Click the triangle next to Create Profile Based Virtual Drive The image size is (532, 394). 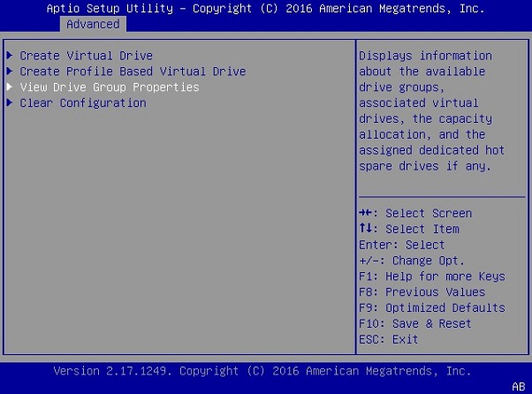[10, 72]
